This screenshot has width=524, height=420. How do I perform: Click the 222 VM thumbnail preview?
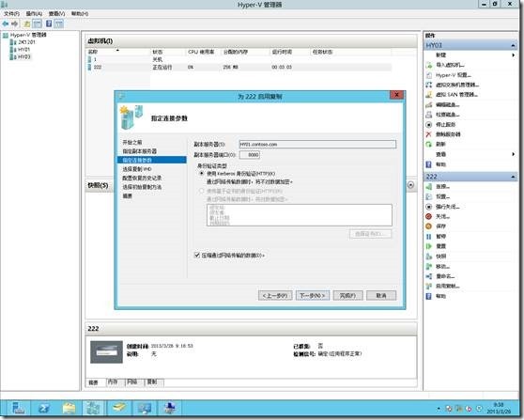point(106,352)
